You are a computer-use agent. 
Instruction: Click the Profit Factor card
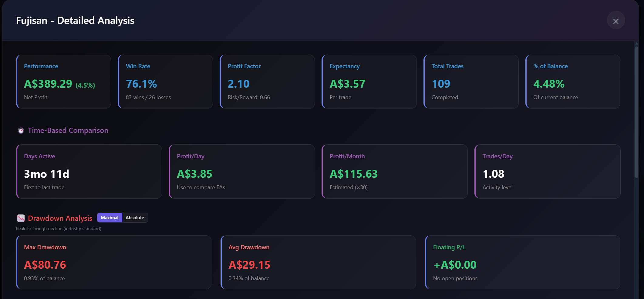pos(267,82)
